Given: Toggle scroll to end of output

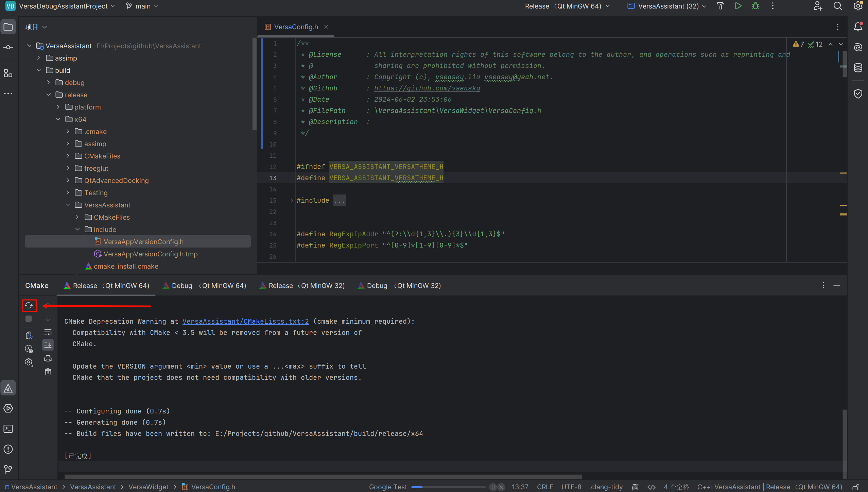Looking at the screenshot, I should [48, 345].
